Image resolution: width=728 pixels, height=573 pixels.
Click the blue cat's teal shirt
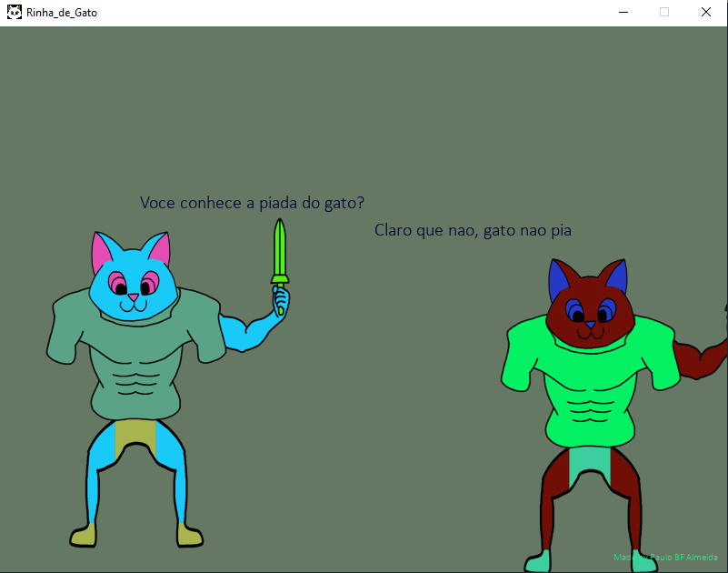pyautogui.click(x=135, y=356)
